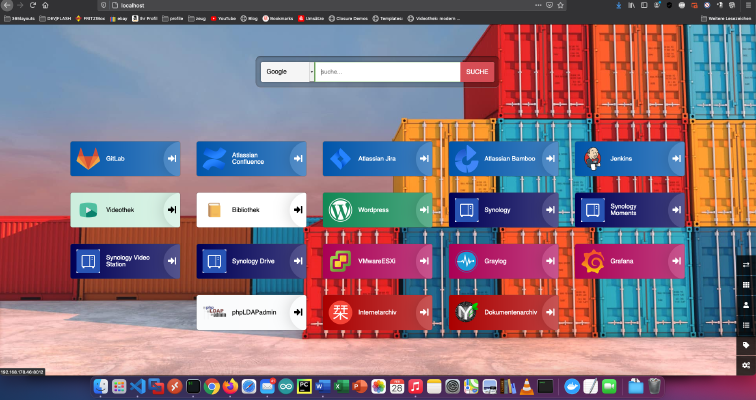Open the profile bookmarks folder
756x400 pixels.
(x=173, y=18)
